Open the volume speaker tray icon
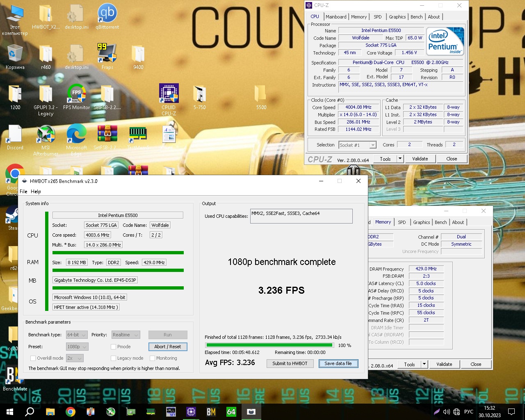 click(446, 412)
